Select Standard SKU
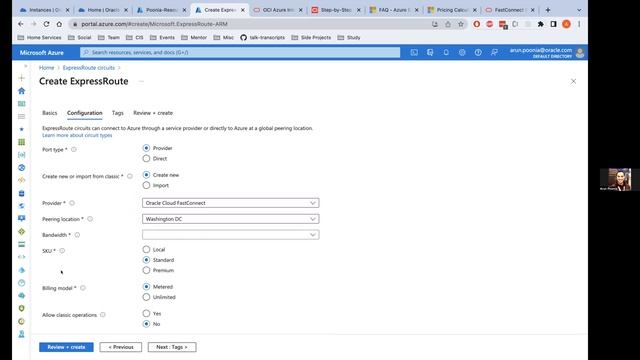This screenshot has height=360, width=640. tap(146, 260)
